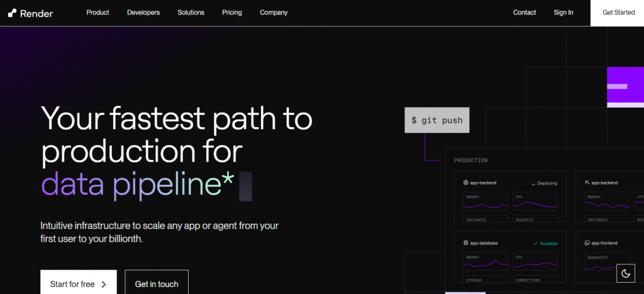Open the Company menu

[x=274, y=13]
